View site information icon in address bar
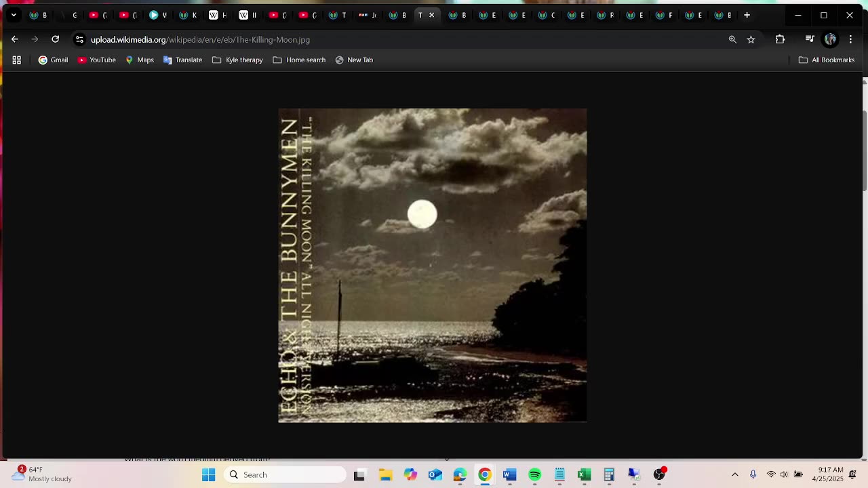The image size is (868, 488). click(x=79, y=39)
